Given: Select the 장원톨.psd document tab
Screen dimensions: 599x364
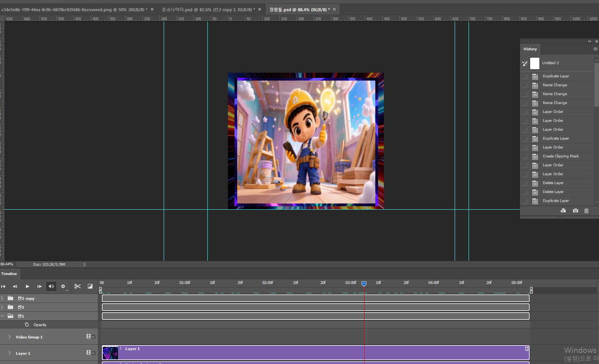Looking at the screenshot, I should 299,9.
